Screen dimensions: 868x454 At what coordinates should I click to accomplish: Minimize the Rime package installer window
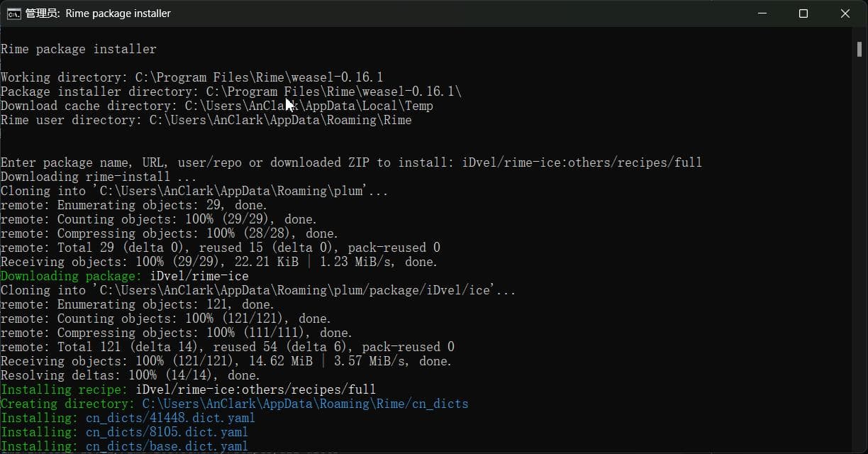[762, 13]
